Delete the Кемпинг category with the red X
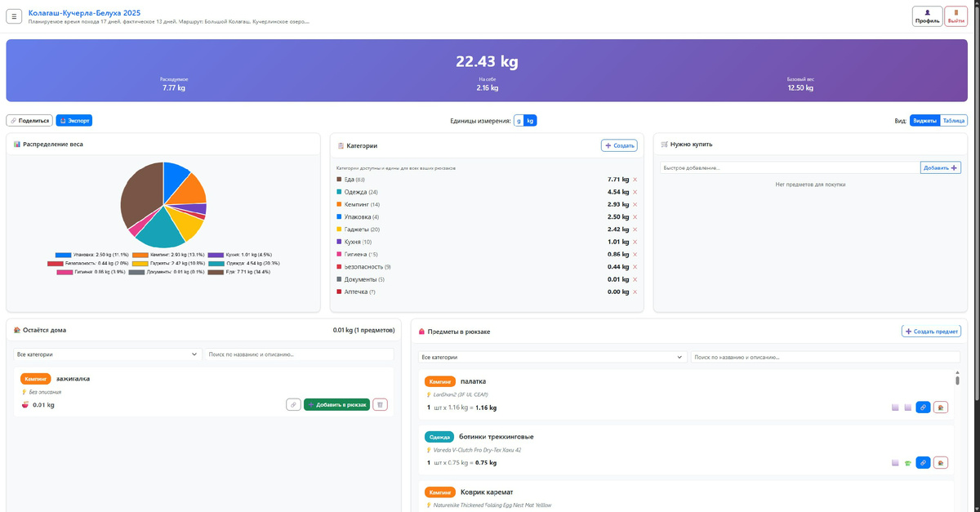980x512 pixels. click(x=635, y=204)
